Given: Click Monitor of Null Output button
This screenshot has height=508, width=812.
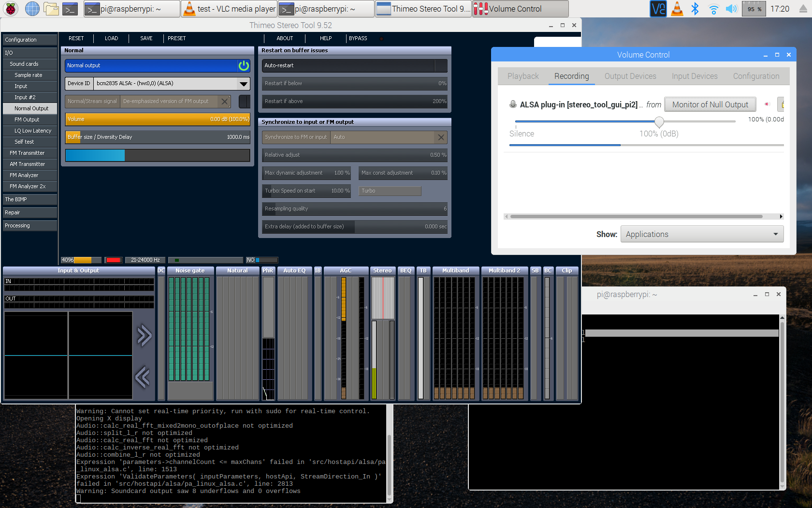Looking at the screenshot, I should pyautogui.click(x=710, y=105).
